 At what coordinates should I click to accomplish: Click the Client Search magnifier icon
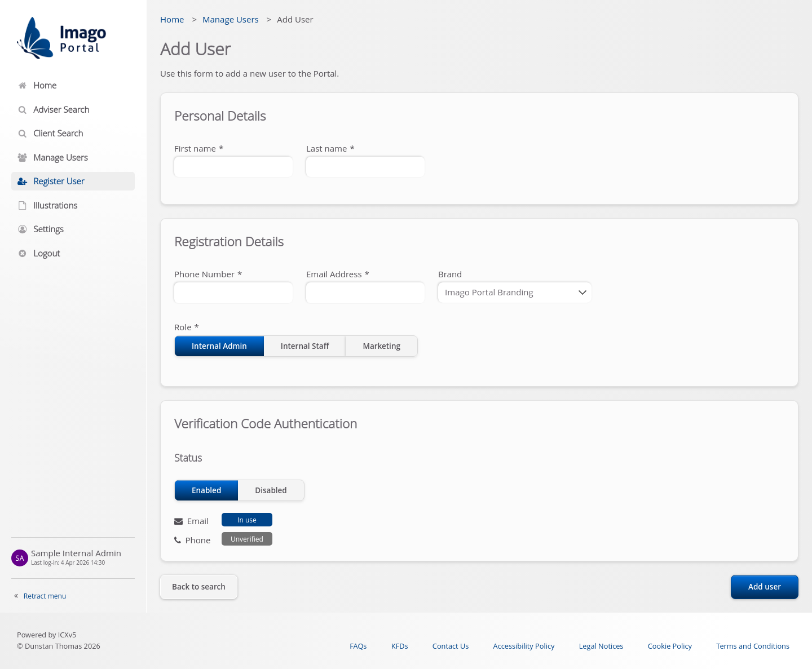point(23,134)
